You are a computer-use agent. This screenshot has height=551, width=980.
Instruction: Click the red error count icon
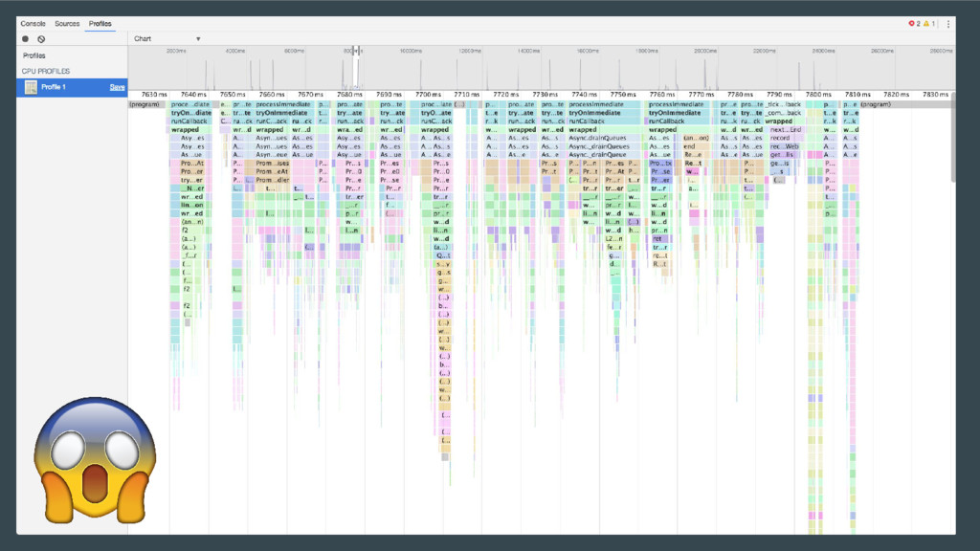(913, 23)
